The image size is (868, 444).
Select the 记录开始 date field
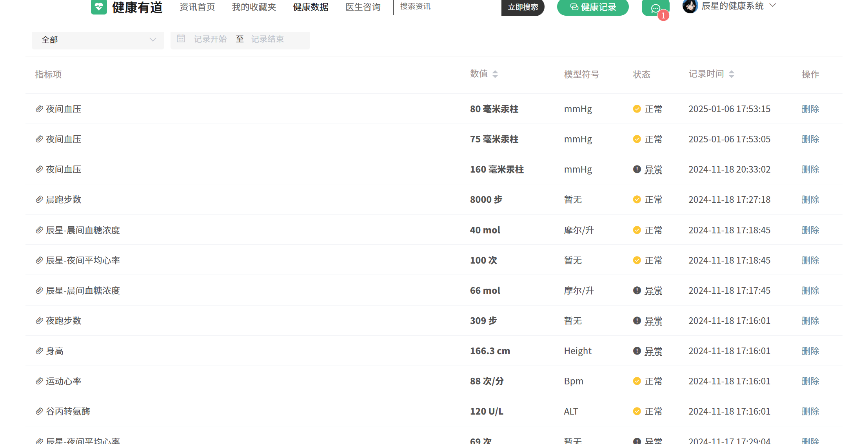coord(210,39)
